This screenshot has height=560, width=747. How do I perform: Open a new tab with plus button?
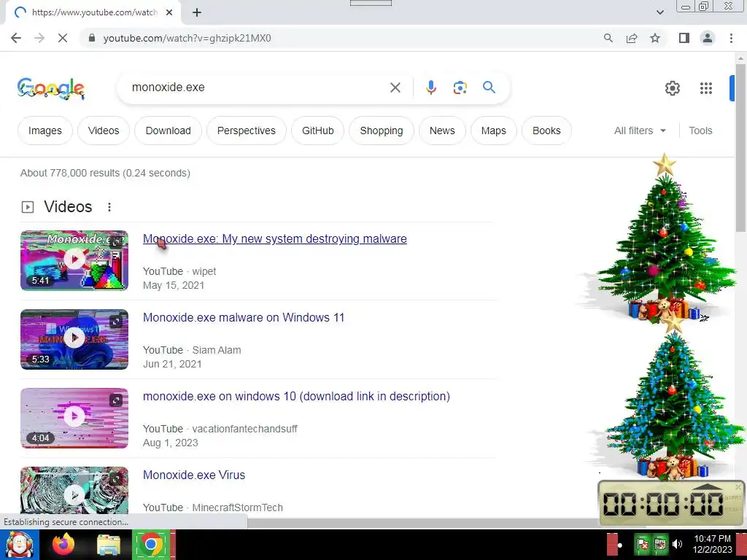click(197, 12)
